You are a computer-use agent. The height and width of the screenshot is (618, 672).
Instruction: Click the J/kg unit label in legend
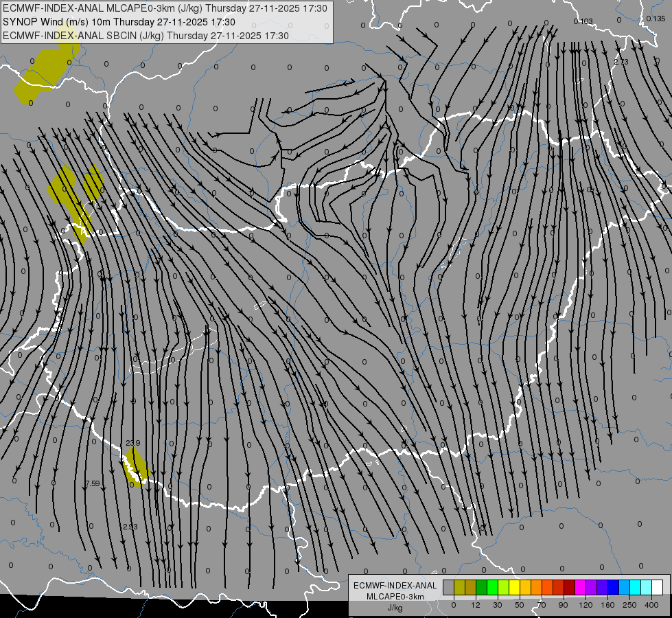click(395, 608)
